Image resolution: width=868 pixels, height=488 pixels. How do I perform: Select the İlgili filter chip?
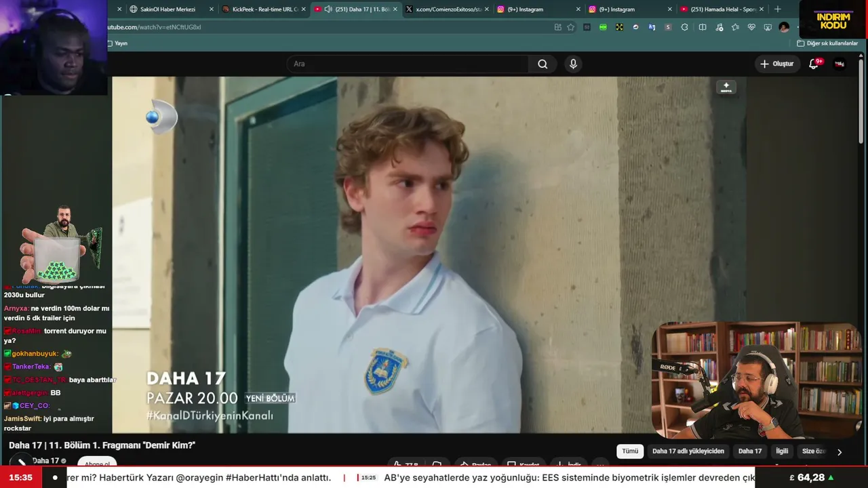[x=782, y=451]
